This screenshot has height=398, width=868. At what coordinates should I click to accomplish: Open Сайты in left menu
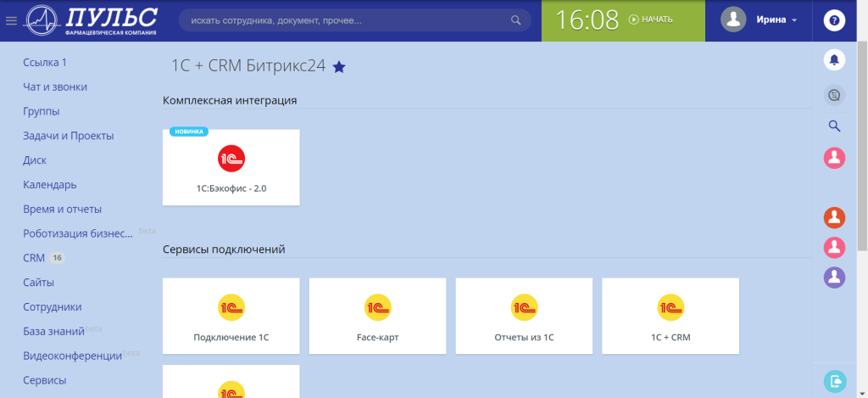[38, 282]
